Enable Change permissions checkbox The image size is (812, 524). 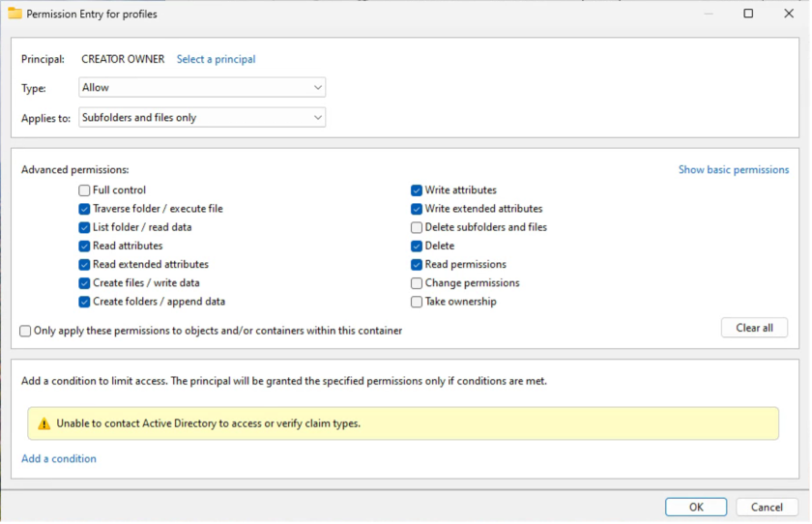[x=417, y=283]
